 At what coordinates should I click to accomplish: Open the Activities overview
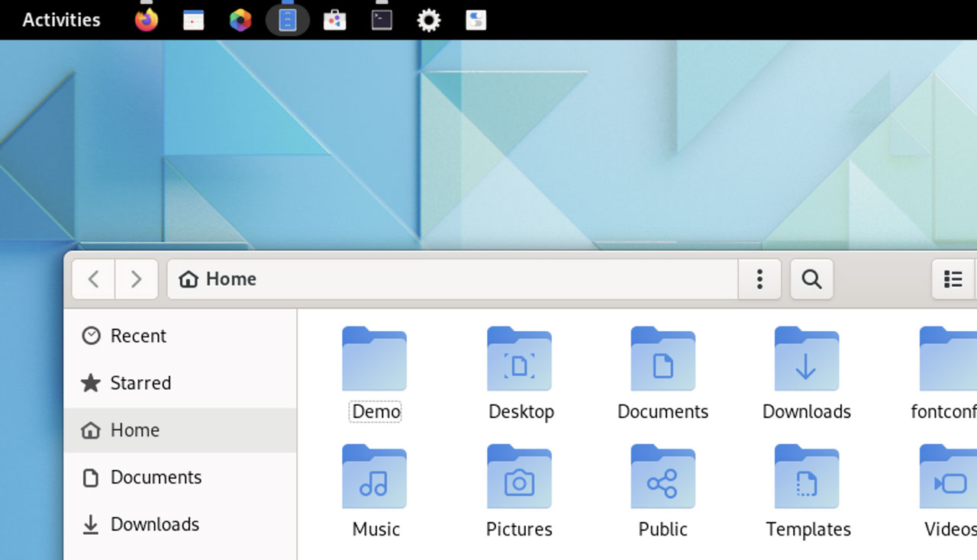60,20
